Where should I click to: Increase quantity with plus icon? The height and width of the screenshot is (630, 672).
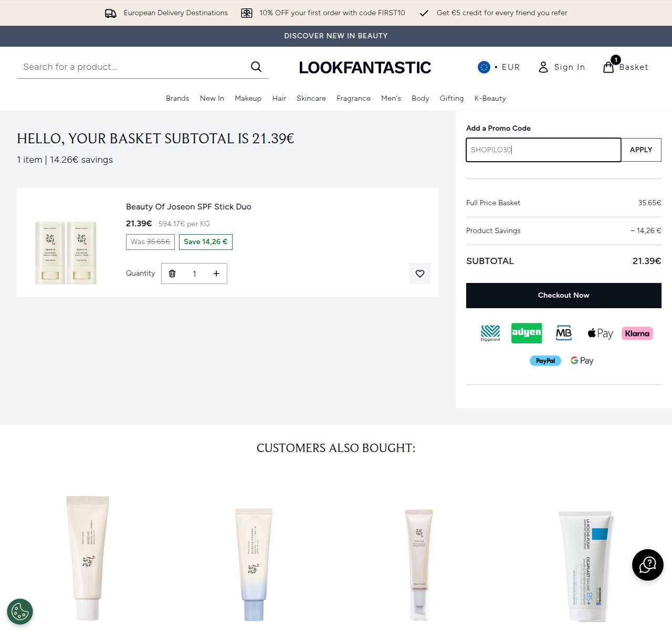216,274
